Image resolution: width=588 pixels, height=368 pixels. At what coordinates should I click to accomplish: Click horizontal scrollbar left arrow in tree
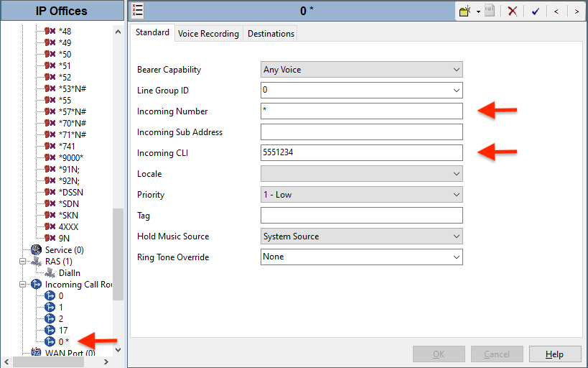(x=6, y=362)
